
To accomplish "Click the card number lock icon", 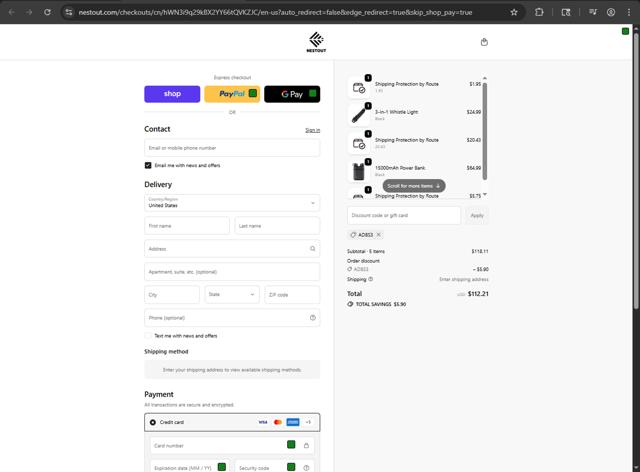I will pos(306,445).
